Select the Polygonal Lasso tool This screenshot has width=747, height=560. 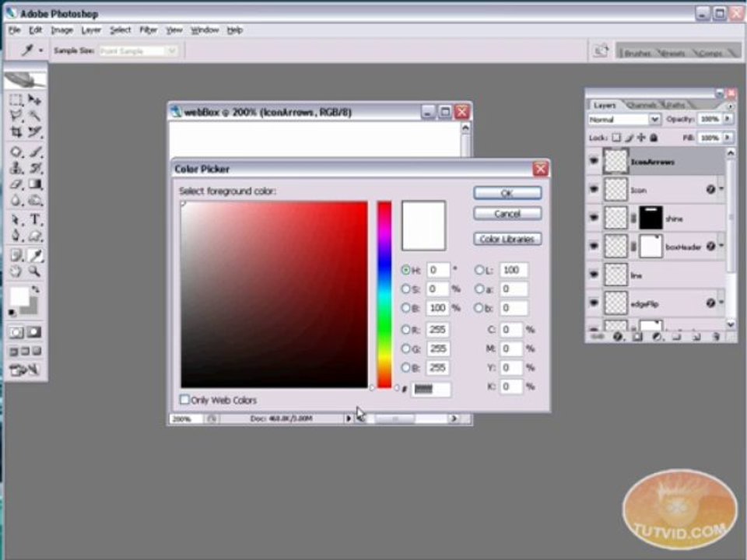[x=16, y=116]
